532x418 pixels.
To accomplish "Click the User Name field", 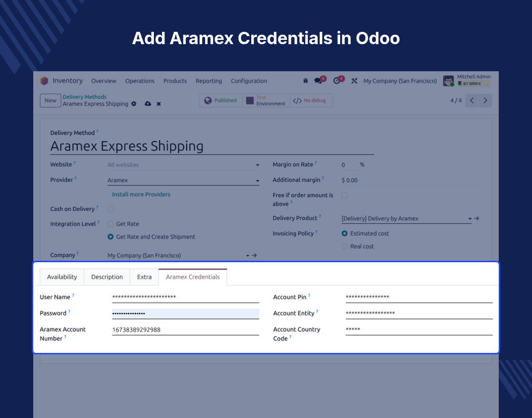I will click(186, 297).
